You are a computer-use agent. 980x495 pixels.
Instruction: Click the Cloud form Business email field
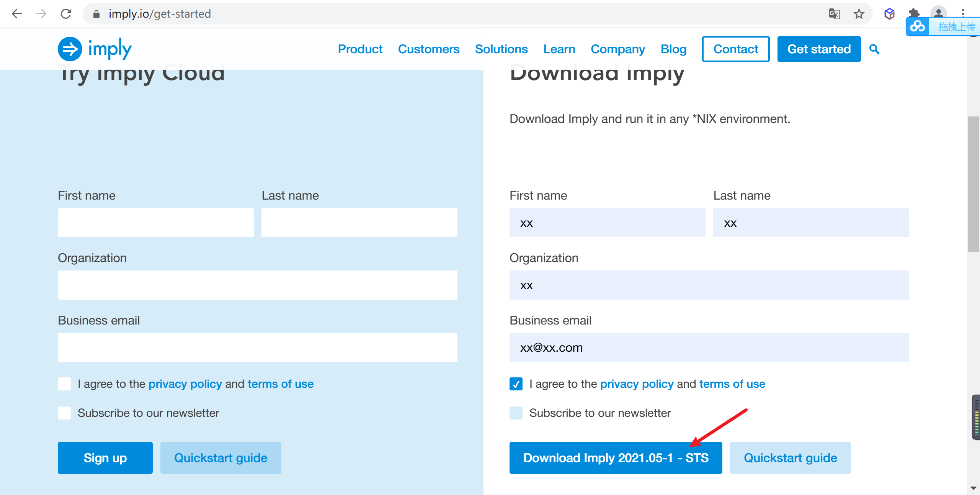point(257,347)
